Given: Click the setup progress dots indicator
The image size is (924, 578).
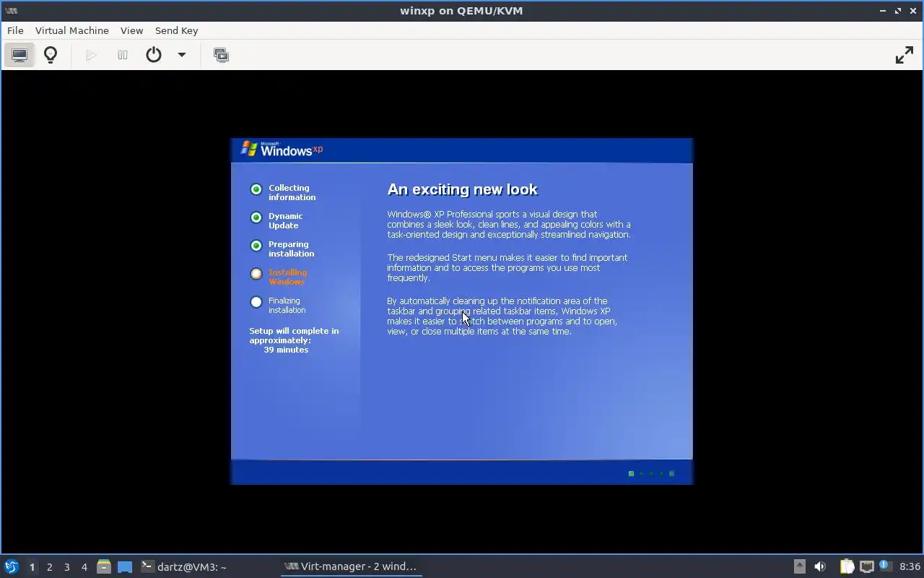Looking at the screenshot, I should click(651, 474).
